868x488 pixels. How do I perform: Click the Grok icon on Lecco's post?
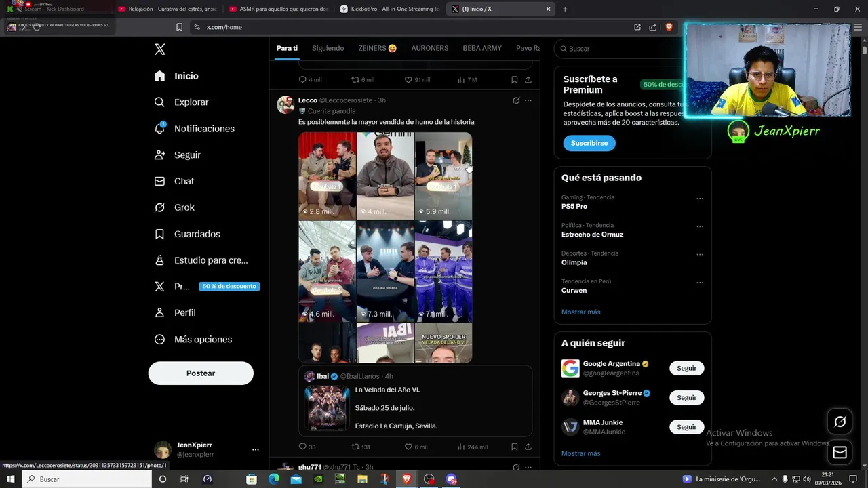coord(516,100)
